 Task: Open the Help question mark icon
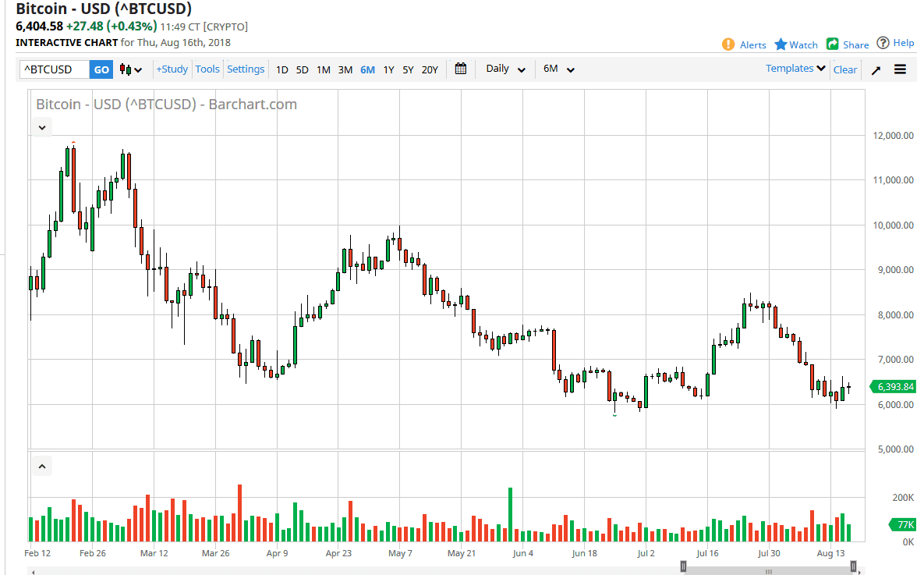coord(882,43)
